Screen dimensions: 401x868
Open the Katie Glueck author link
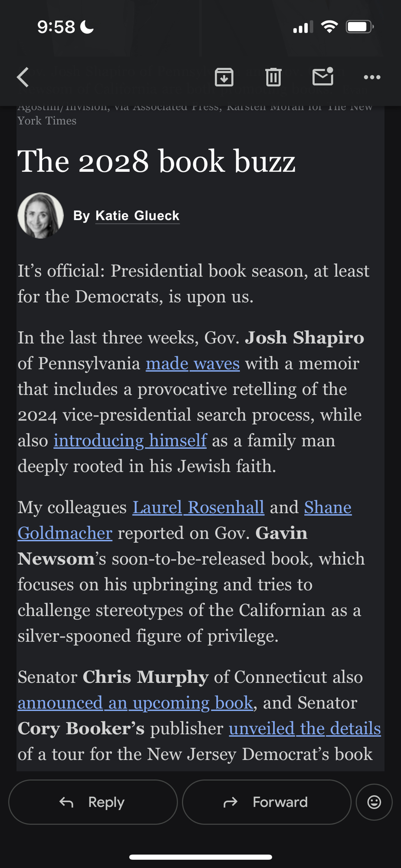pyautogui.click(x=137, y=216)
